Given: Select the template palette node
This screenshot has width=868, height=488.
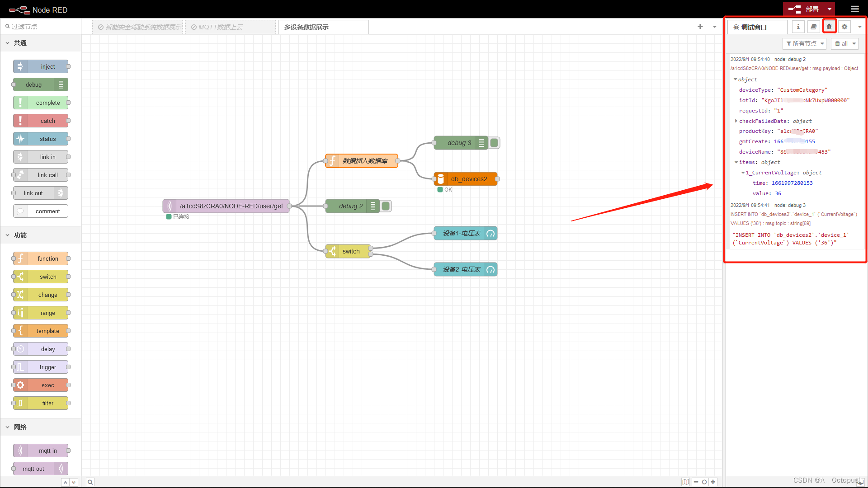Looking at the screenshot, I should pyautogui.click(x=41, y=331).
